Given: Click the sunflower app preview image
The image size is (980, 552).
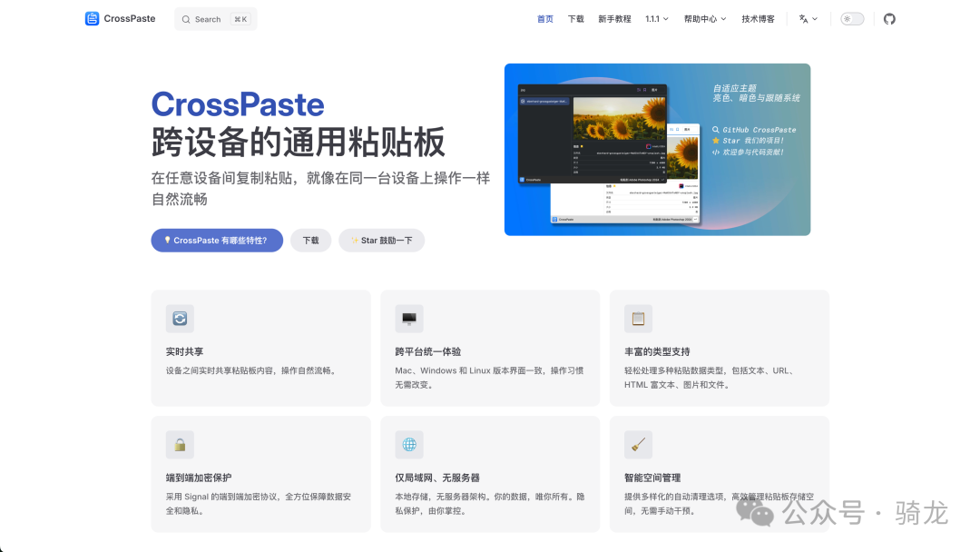Looking at the screenshot, I should pos(657,150).
